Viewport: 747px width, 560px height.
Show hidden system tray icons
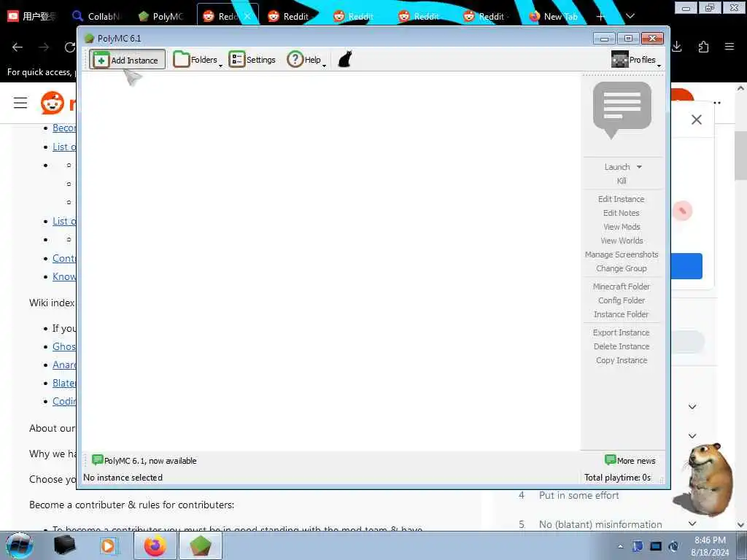pos(620,546)
